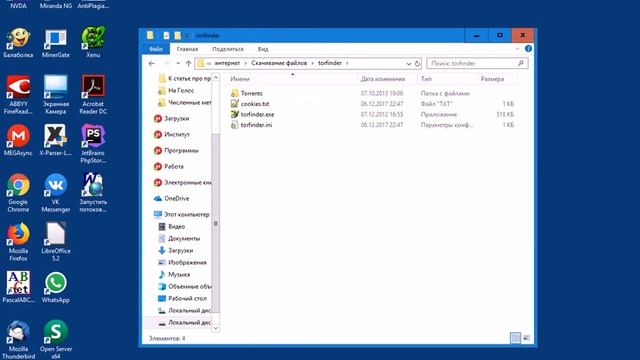This screenshot has width=640, height=360.
Task: Open Explorer help question mark
Action: (528, 49)
